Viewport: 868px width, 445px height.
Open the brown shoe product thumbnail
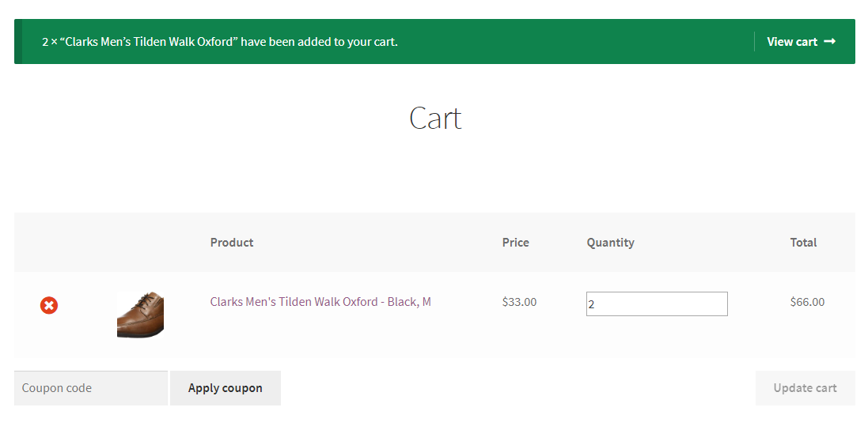(x=140, y=314)
